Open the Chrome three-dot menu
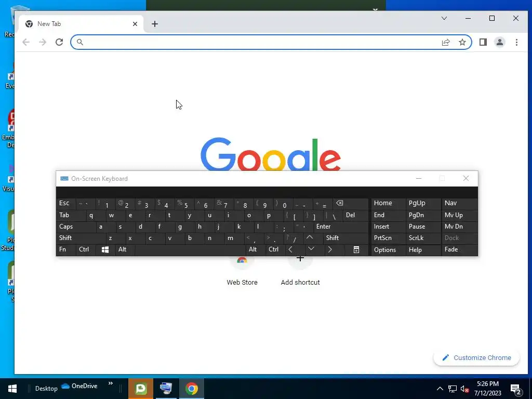 coord(516,42)
